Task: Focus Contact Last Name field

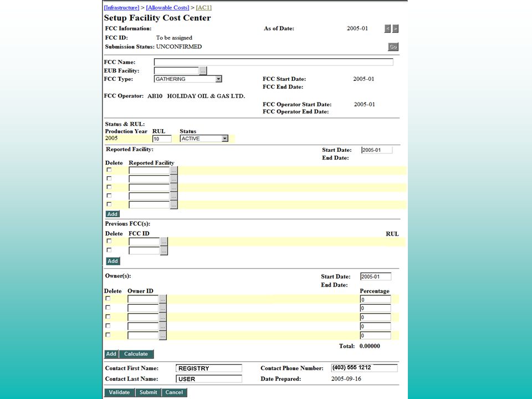Action: (x=209, y=379)
